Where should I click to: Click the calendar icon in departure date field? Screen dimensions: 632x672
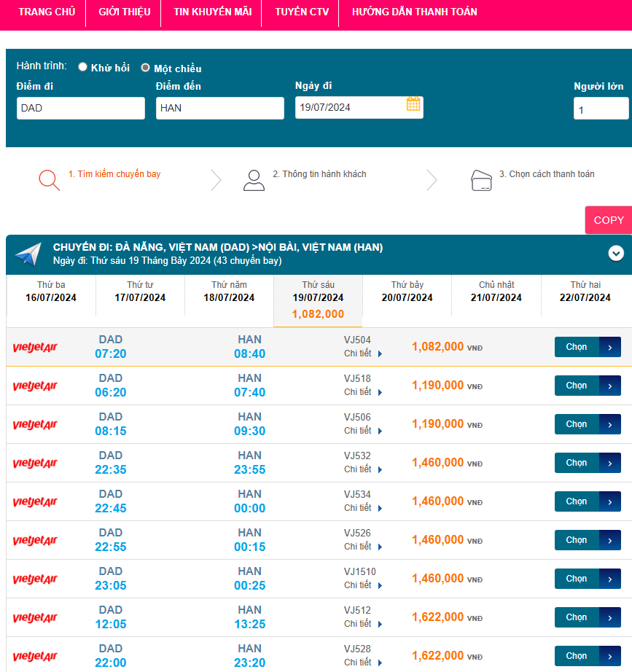[x=413, y=104]
